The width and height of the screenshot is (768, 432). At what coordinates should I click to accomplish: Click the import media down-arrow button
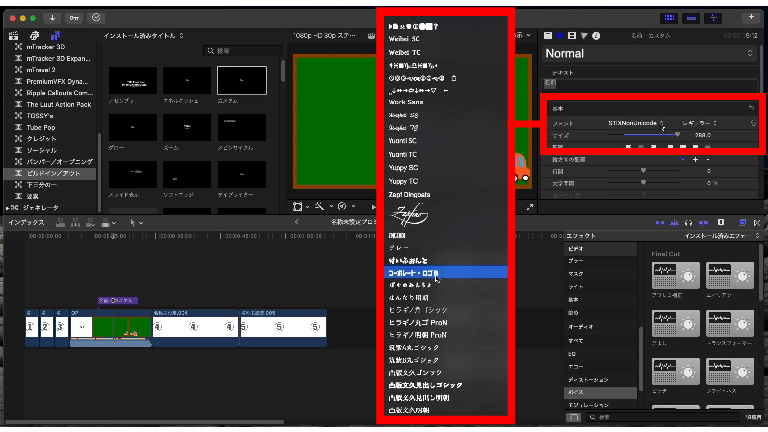[x=52, y=18]
